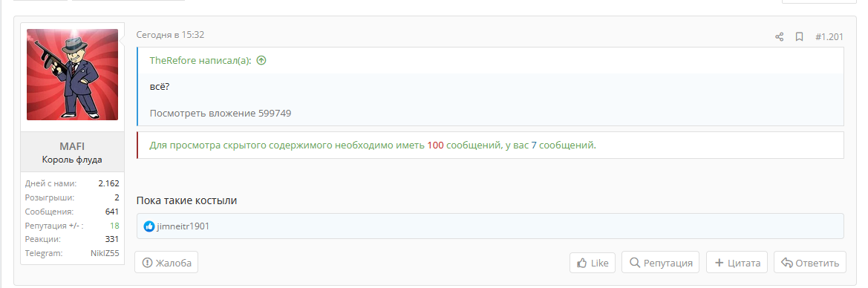This screenshot has width=868, height=288.
Task: Open jimneitr1901's profile from reactions
Action: (183, 226)
